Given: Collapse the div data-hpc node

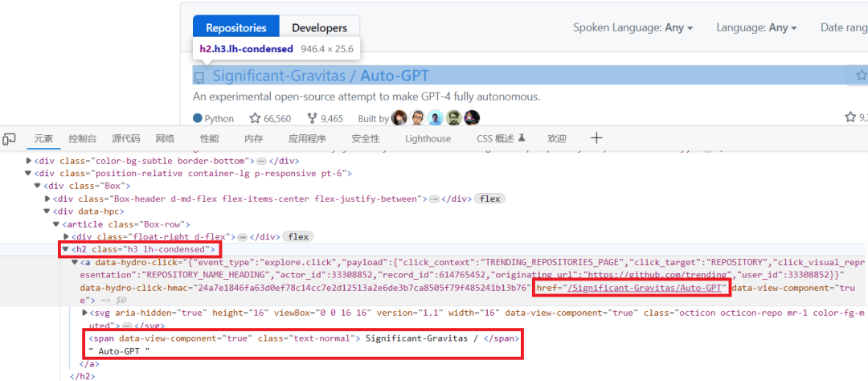Looking at the screenshot, I should pyautogui.click(x=47, y=211).
